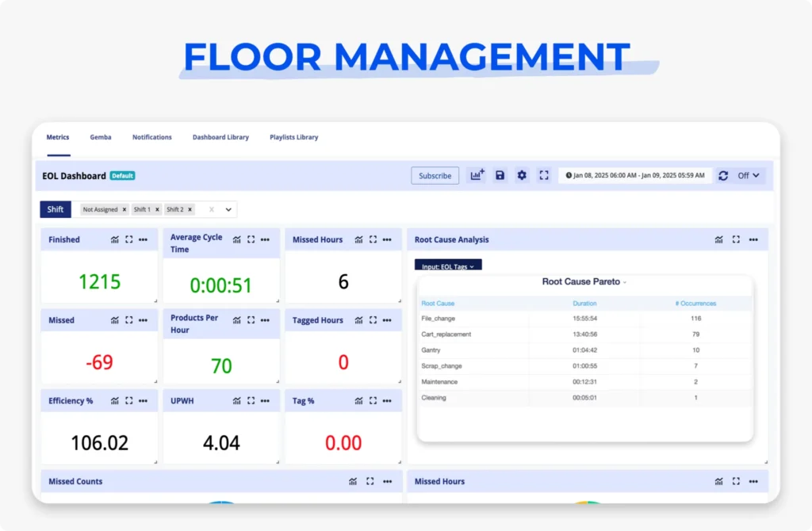Click the date range field to change dates
This screenshot has height=531, width=812.
pos(634,175)
